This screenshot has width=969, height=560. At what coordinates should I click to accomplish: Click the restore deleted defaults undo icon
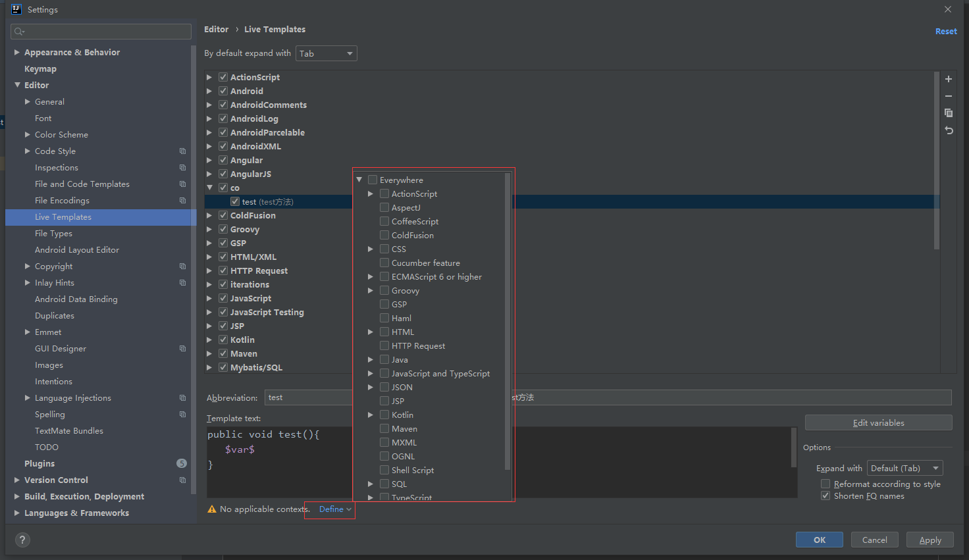click(x=949, y=130)
